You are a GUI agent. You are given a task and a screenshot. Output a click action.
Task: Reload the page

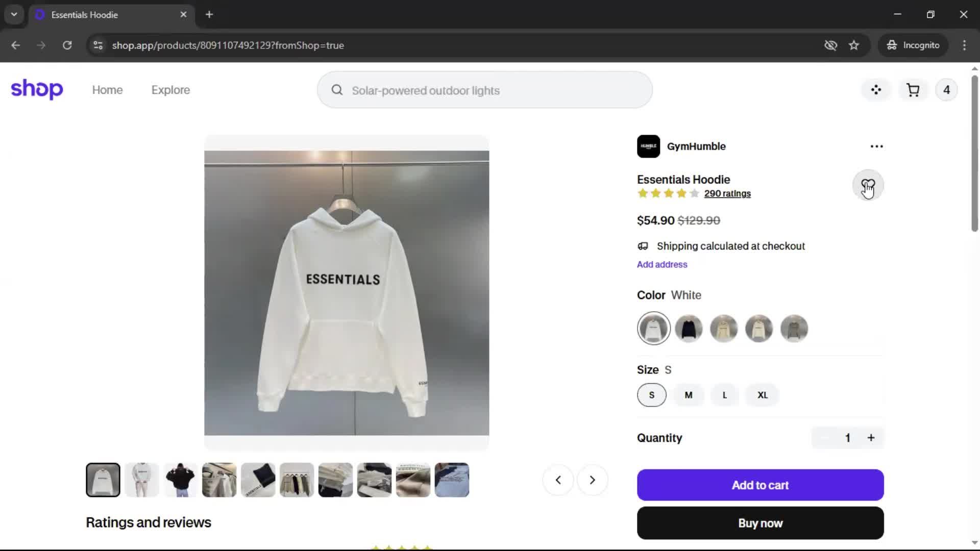(67, 45)
